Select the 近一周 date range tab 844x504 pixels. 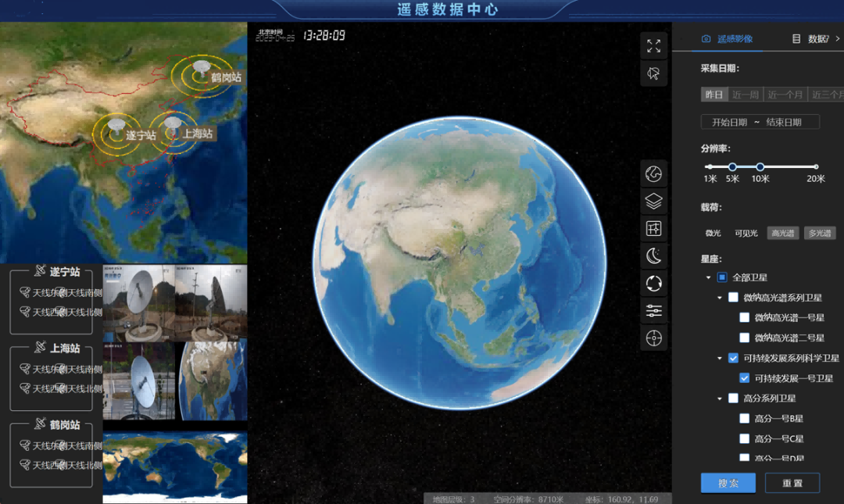point(746,95)
